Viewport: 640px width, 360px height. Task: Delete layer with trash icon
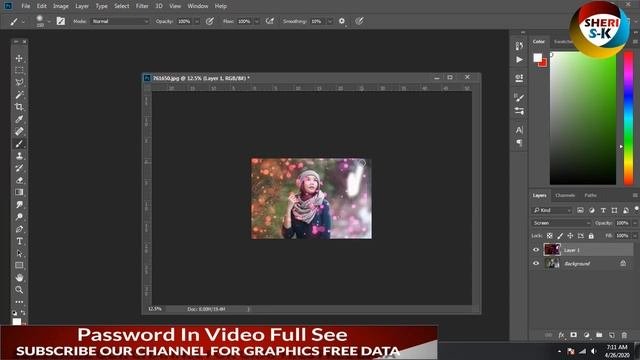tap(624, 335)
